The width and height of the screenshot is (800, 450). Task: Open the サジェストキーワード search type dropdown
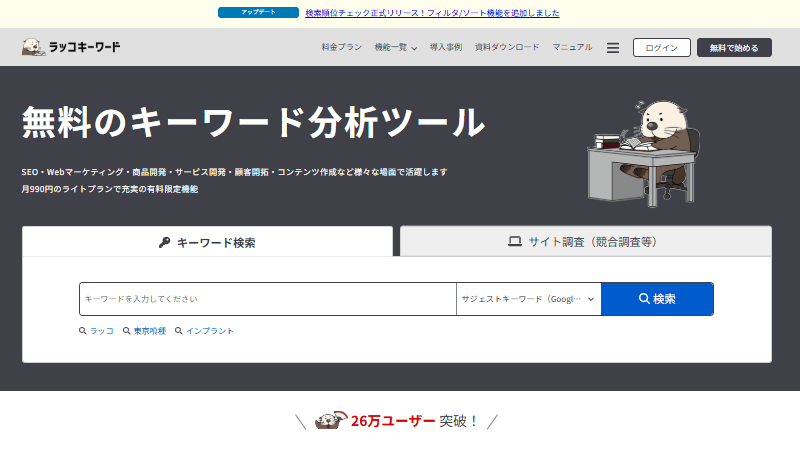click(529, 299)
